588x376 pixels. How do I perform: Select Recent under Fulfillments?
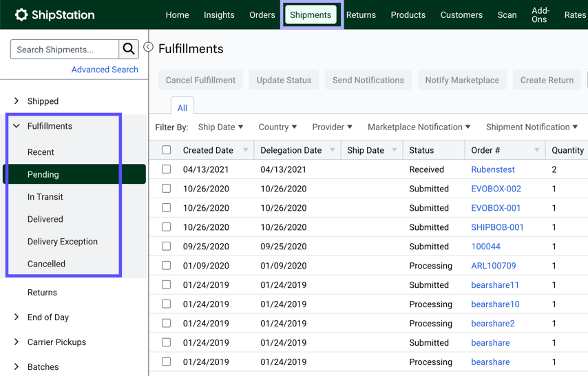pyautogui.click(x=41, y=152)
